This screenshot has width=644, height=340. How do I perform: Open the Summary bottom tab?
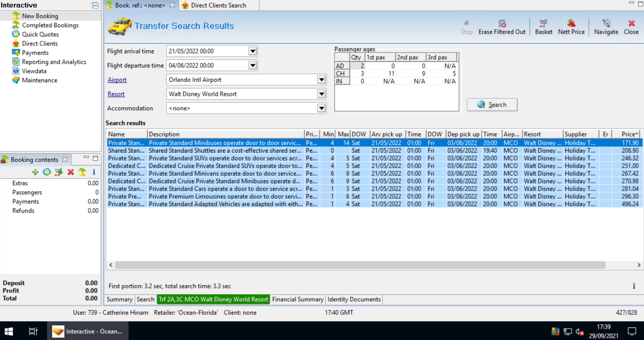(x=120, y=299)
